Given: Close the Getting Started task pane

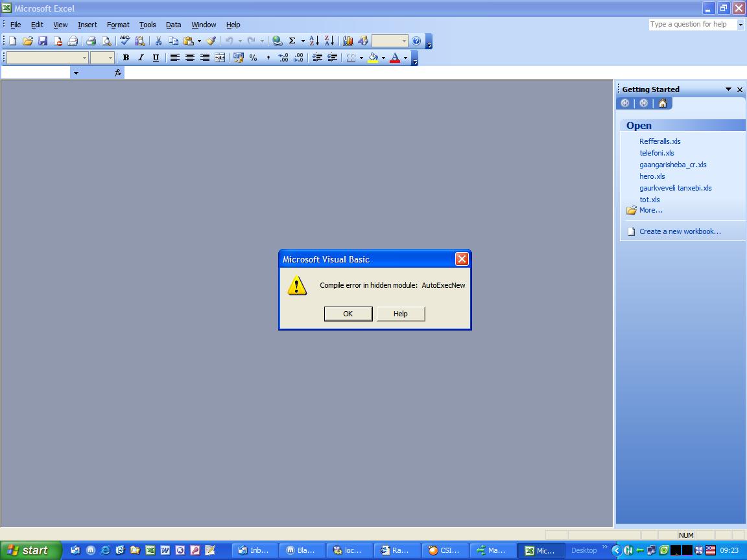Looking at the screenshot, I should pos(739,89).
